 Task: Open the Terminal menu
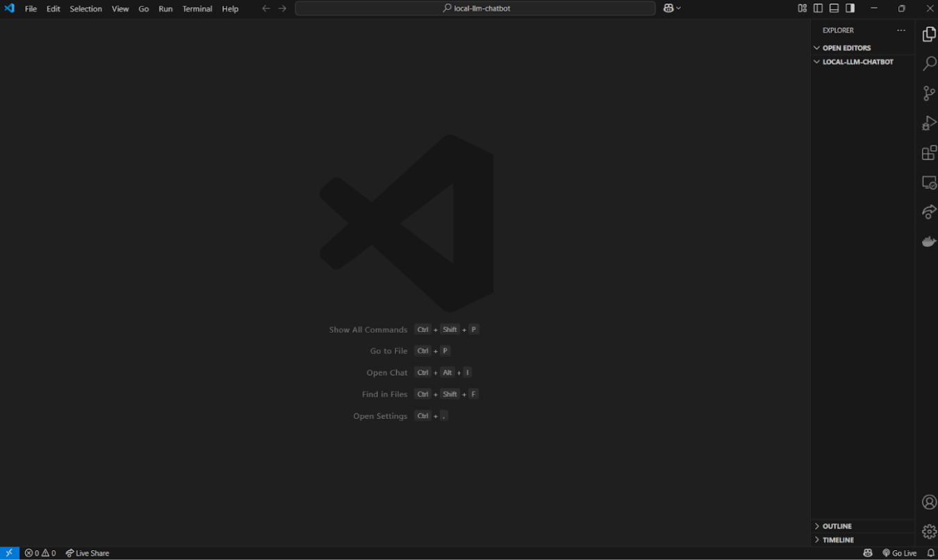(197, 9)
